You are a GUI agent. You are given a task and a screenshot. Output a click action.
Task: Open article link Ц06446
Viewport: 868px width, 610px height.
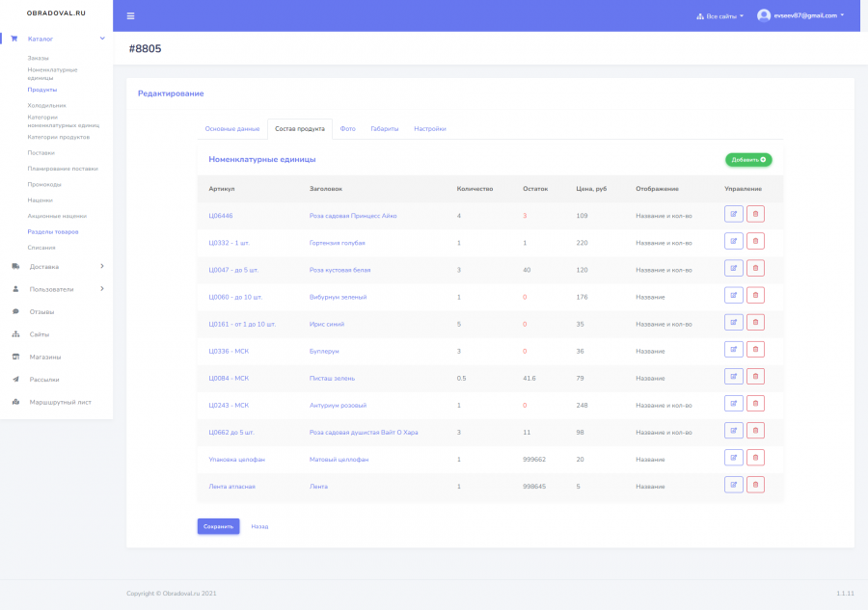tap(220, 216)
